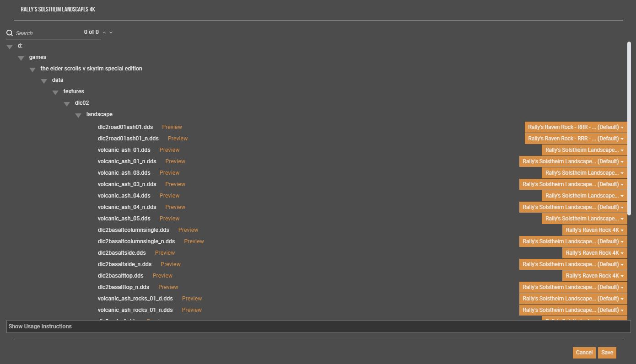Cancel the conflict resolution dialog

coord(584,352)
